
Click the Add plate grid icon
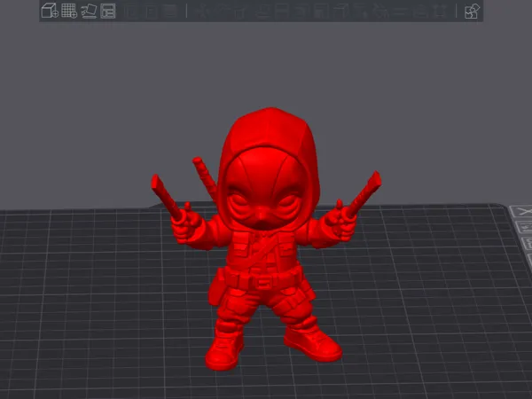(69, 11)
